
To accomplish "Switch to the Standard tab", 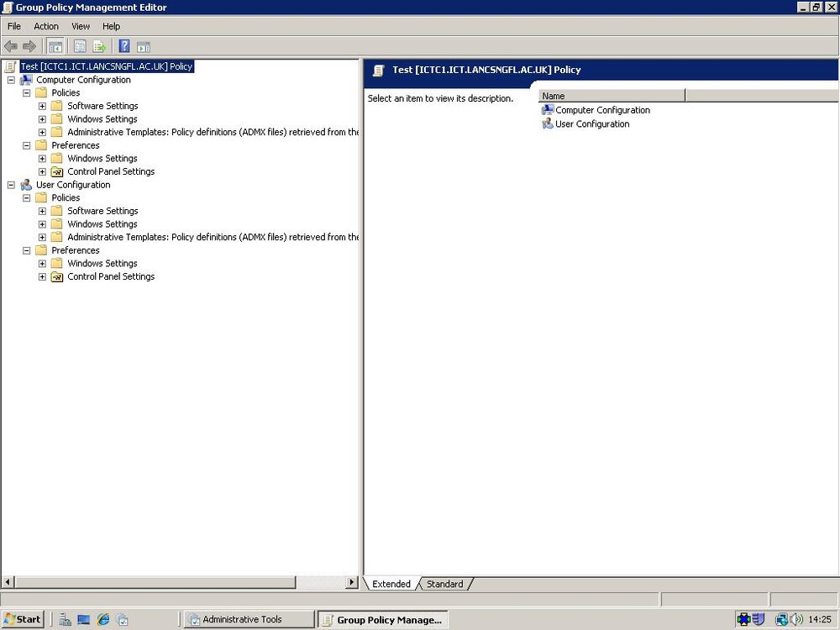I will tap(444, 584).
